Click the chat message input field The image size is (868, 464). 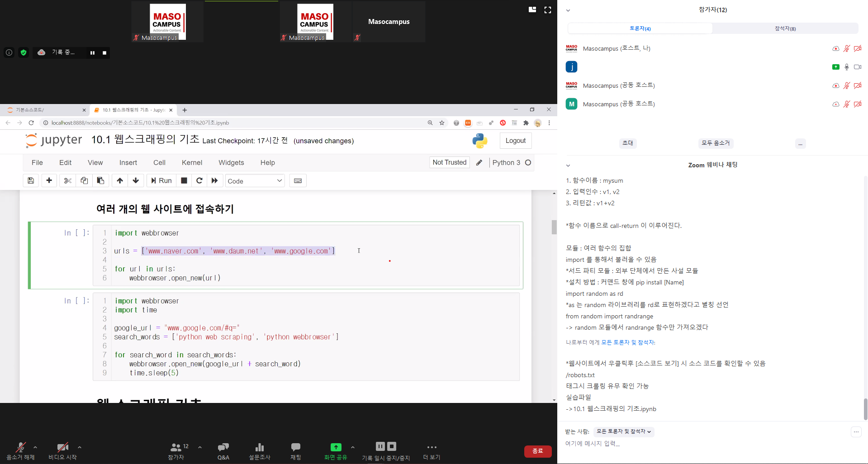[x=706, y=444]
